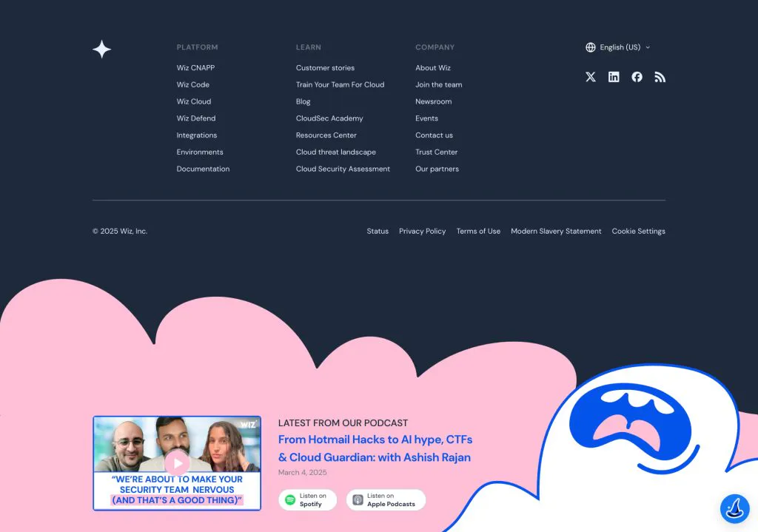The image size is (758, 532).
Task: Open the Facebook social icon
Action: 637,77
